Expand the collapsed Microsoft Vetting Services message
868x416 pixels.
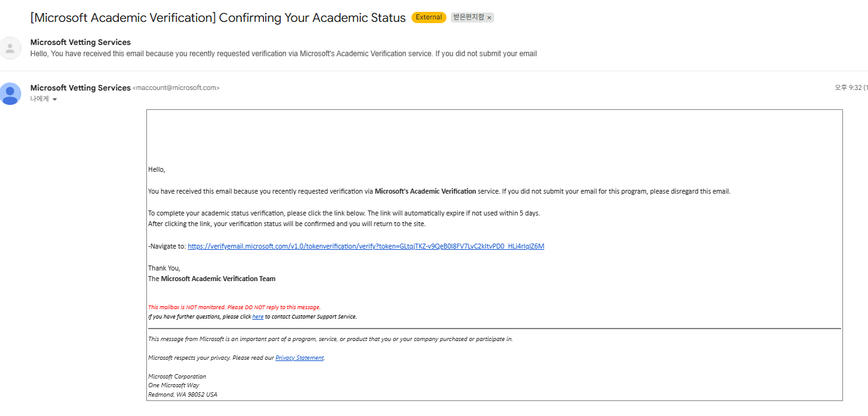tap(434, 48)
